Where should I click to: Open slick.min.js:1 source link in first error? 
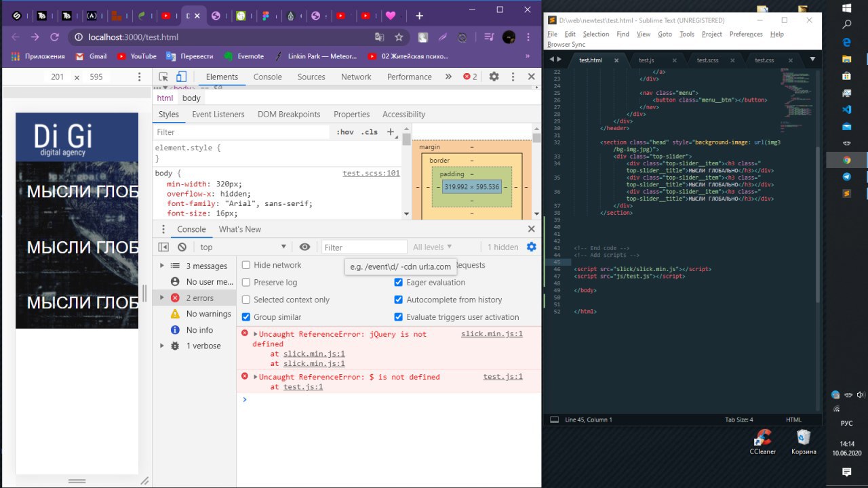492,334
